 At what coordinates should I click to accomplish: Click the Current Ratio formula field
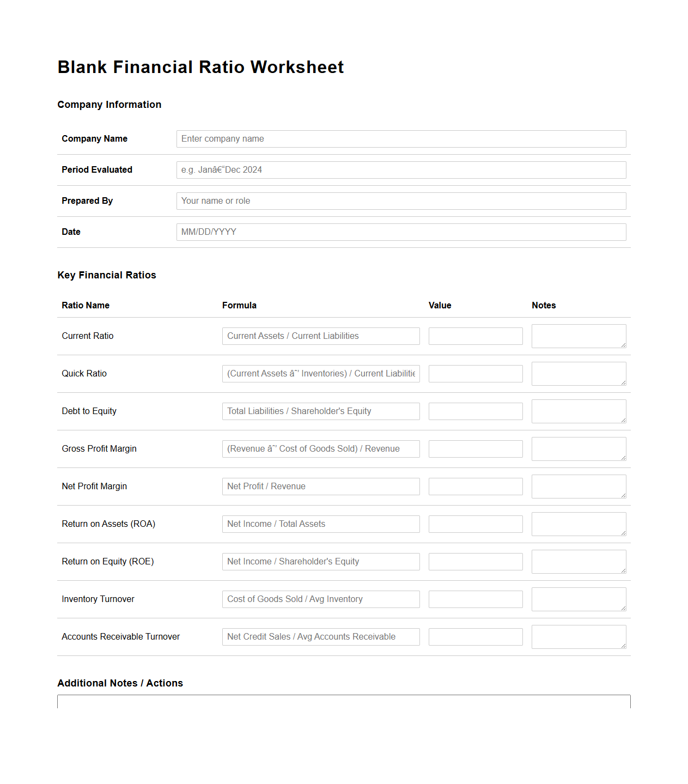click(320, 336)
